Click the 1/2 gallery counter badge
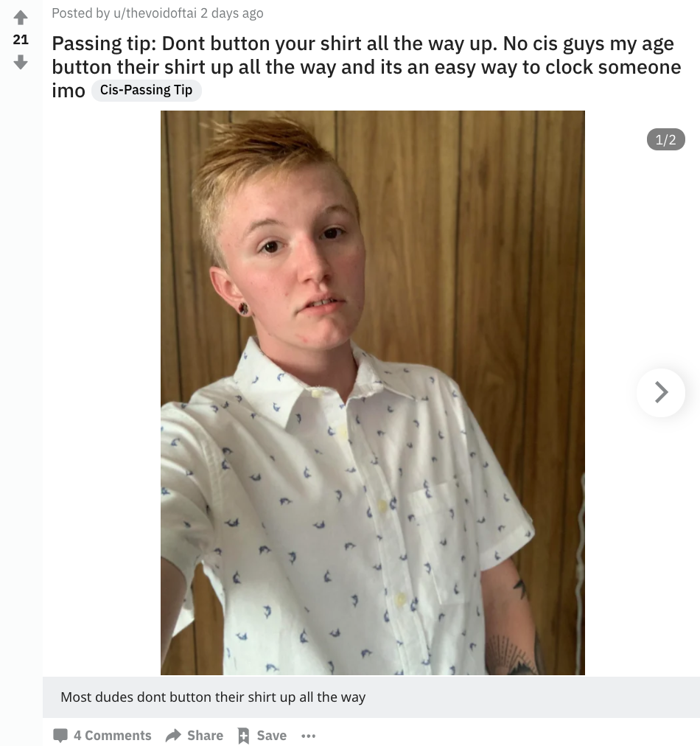 pos(666,139)
